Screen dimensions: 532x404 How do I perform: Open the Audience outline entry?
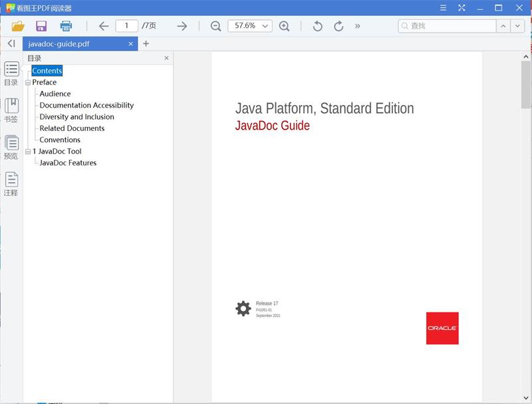[x=55, y=94]
